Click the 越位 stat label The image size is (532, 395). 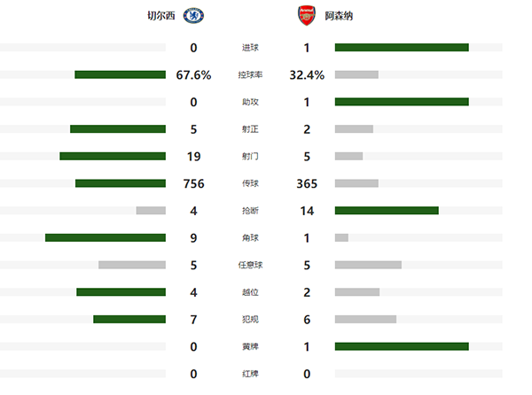[251, 292]
